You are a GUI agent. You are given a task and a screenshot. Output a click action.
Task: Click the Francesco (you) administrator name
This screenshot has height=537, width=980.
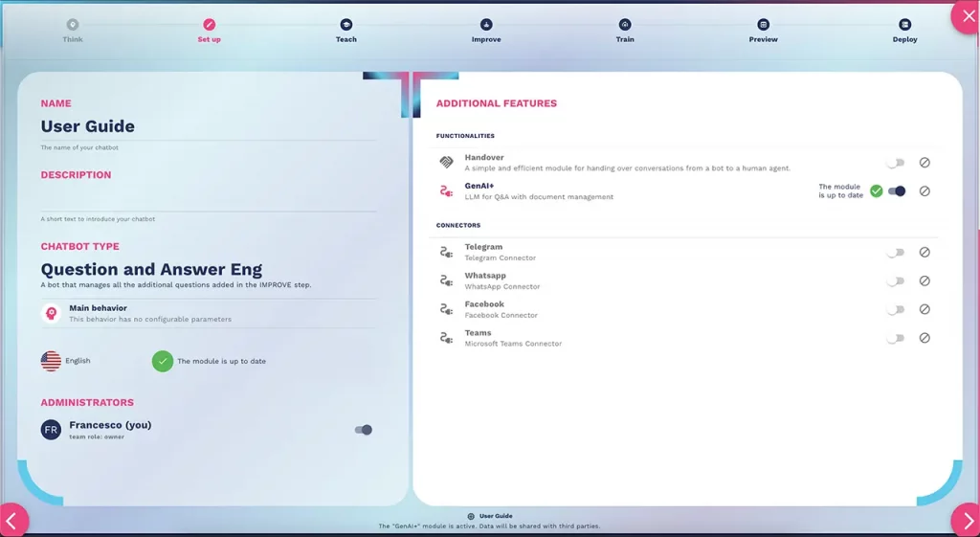click(x=110, y=425)
